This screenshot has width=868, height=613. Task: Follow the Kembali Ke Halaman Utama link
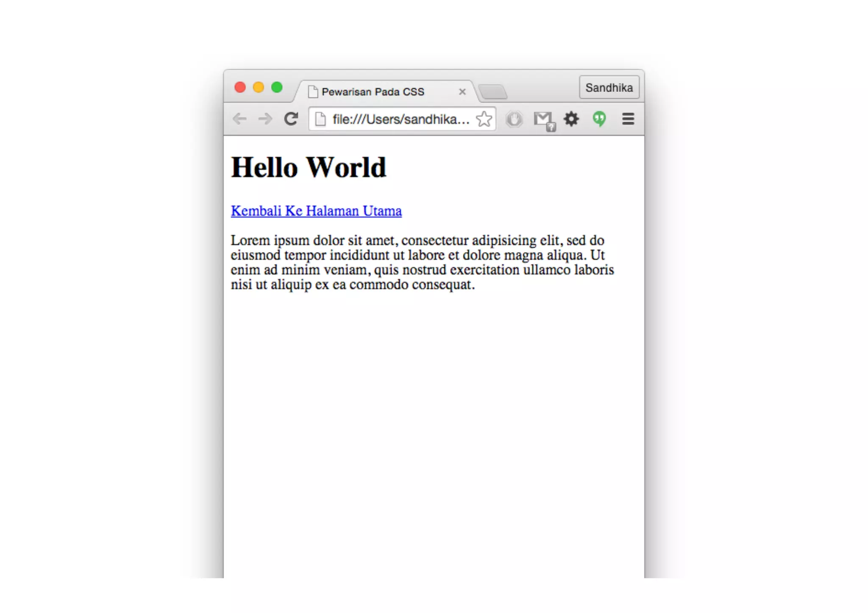pos(316,211)
